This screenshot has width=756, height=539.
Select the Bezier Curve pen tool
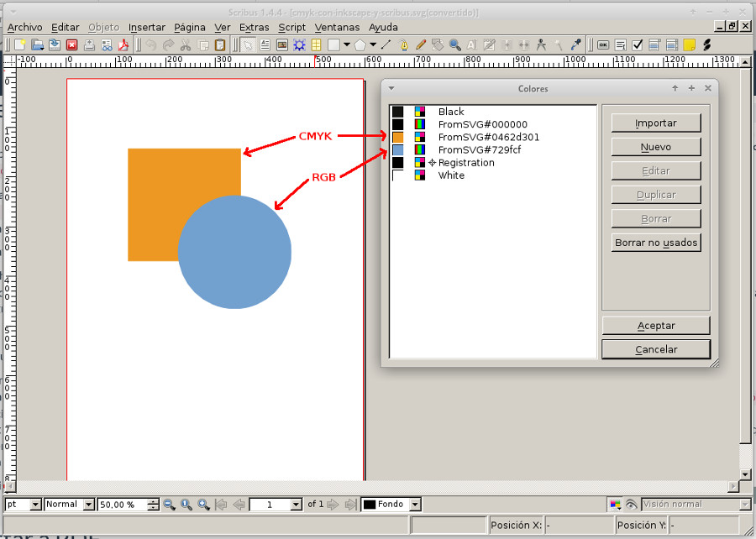(x=403, y=44)
